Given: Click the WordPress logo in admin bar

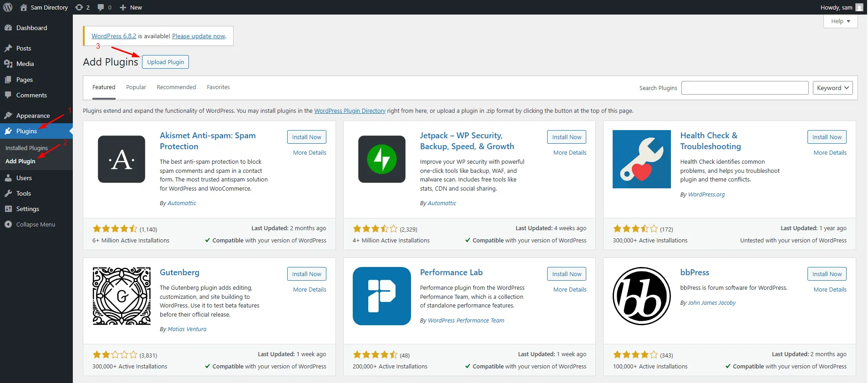Looking at the screenshot, I should [8, 7].
